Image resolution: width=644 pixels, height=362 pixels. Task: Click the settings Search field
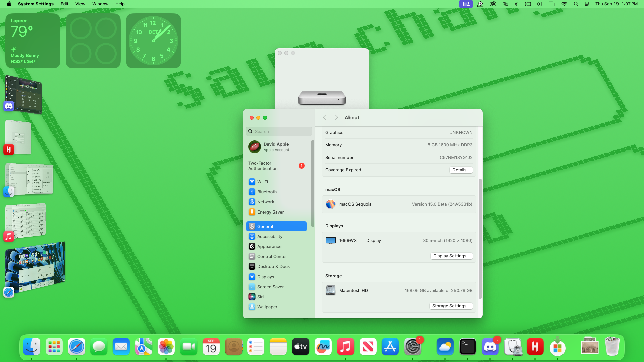click(279, 131)
